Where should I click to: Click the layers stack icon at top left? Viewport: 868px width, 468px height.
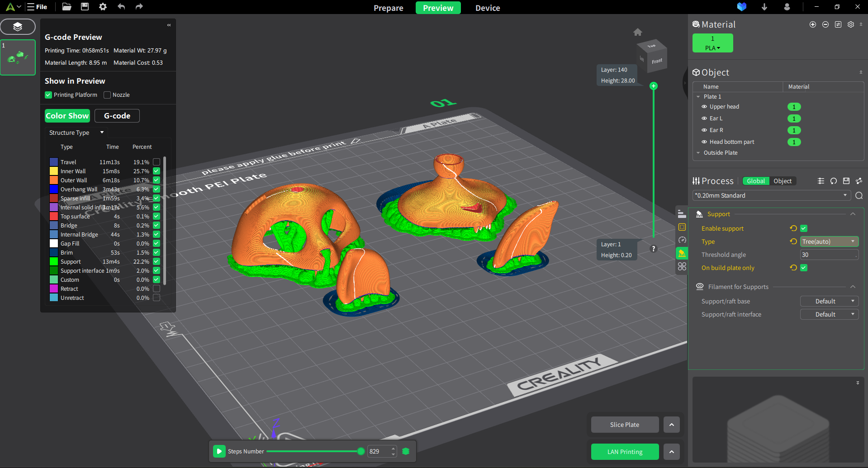[18, 27]
